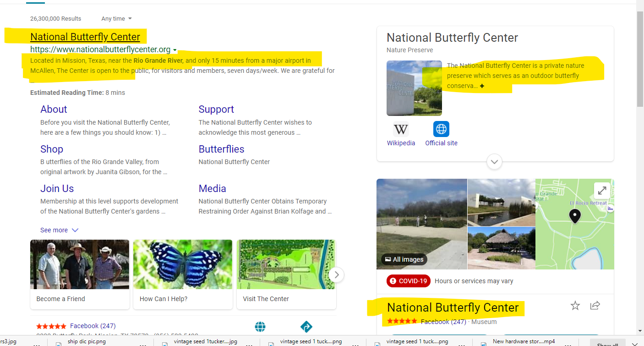
Task: Open Facebook (247) reviews link on left
Action: click(93, 326)
